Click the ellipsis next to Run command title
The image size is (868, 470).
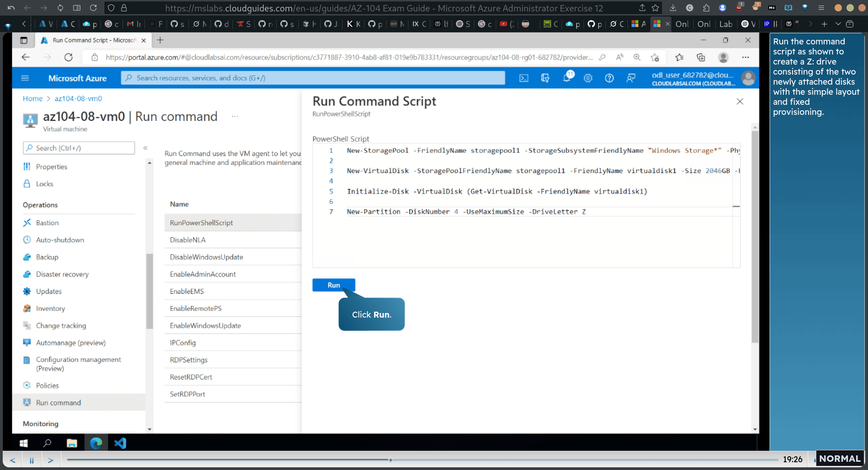click(x=235, y=116)
